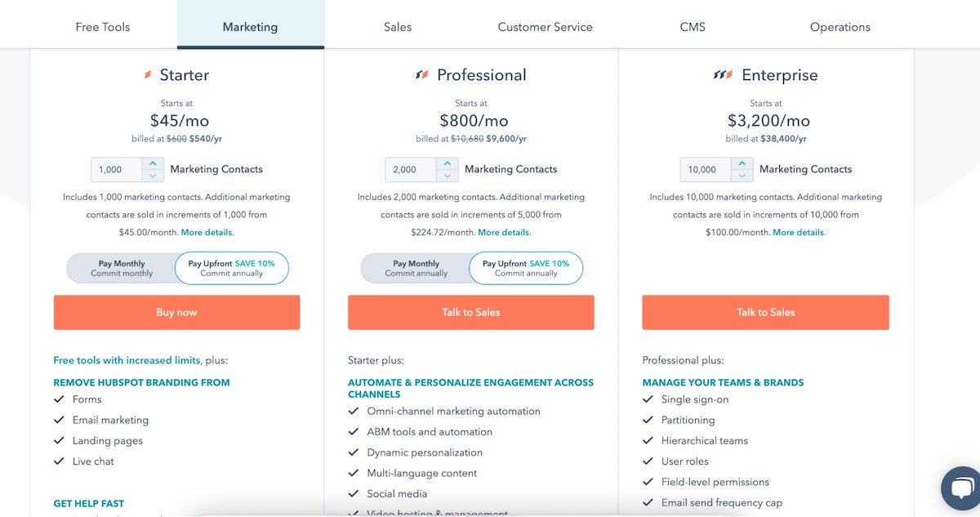980x517 pixels.
Task: Switch to the Operations tab
Action: [840, 27]
